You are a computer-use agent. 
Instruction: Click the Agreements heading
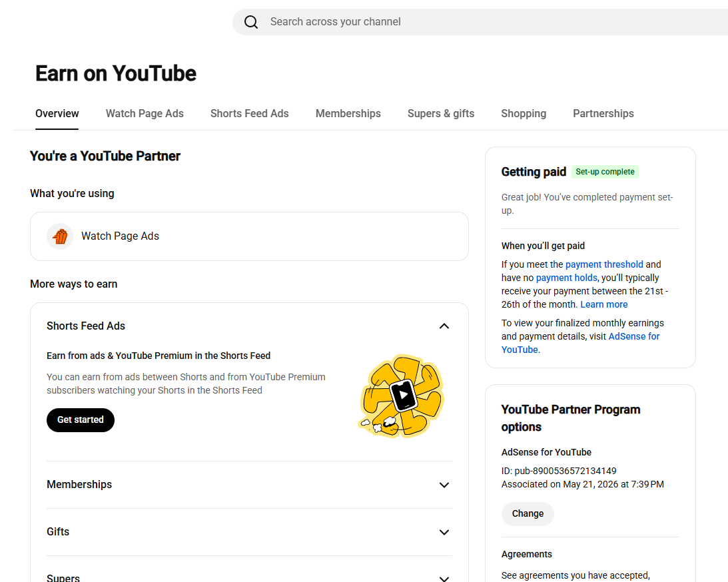point(526,554)
